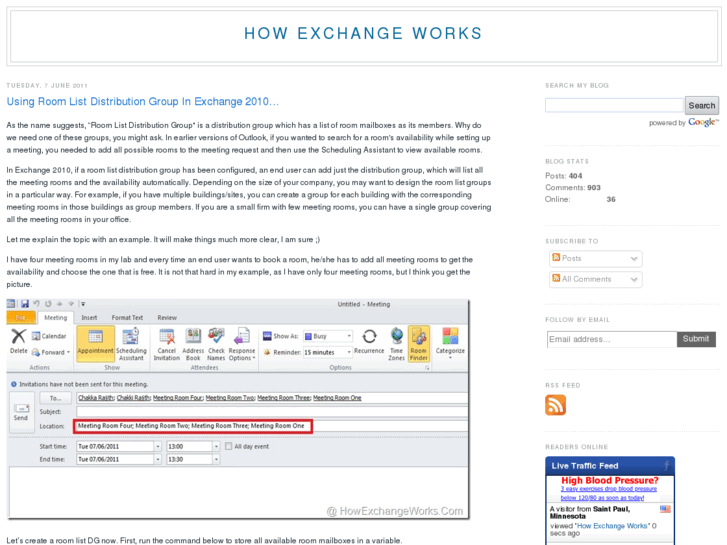
Task: Open Response Options menu
Action: click(x=242, y=344)
